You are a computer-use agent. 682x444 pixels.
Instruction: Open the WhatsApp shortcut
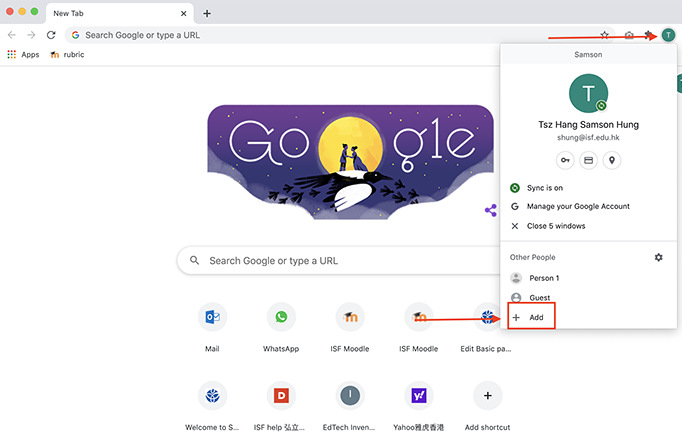click(x=281, y=327)
